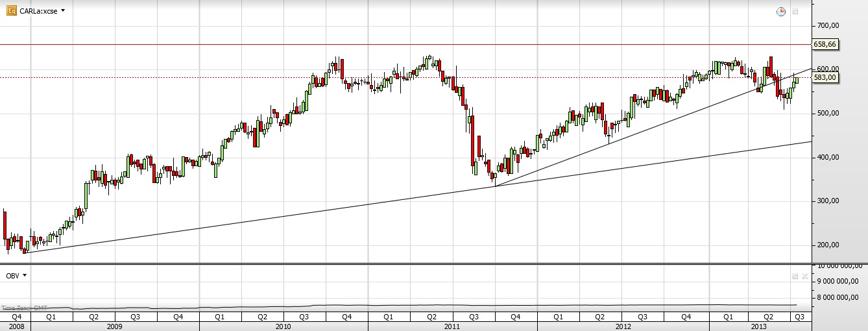Open the CARLa:xcse symbol dropdown
The width and height of the screenshot is (868, 331).
[63, 11]
